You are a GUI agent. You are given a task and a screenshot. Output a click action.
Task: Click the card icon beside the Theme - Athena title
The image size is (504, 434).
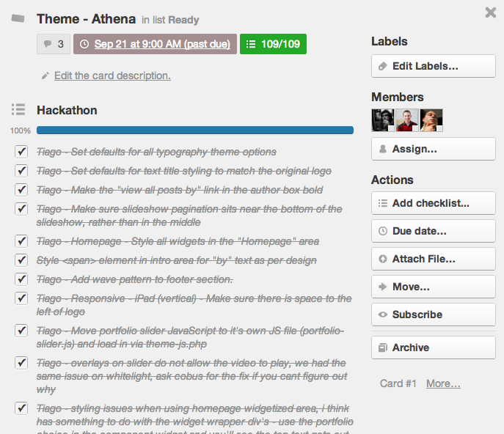click(x=18, y=19)
